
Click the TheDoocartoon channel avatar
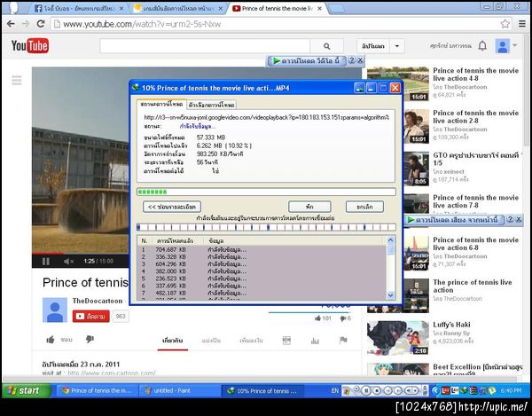pos(55,310)
